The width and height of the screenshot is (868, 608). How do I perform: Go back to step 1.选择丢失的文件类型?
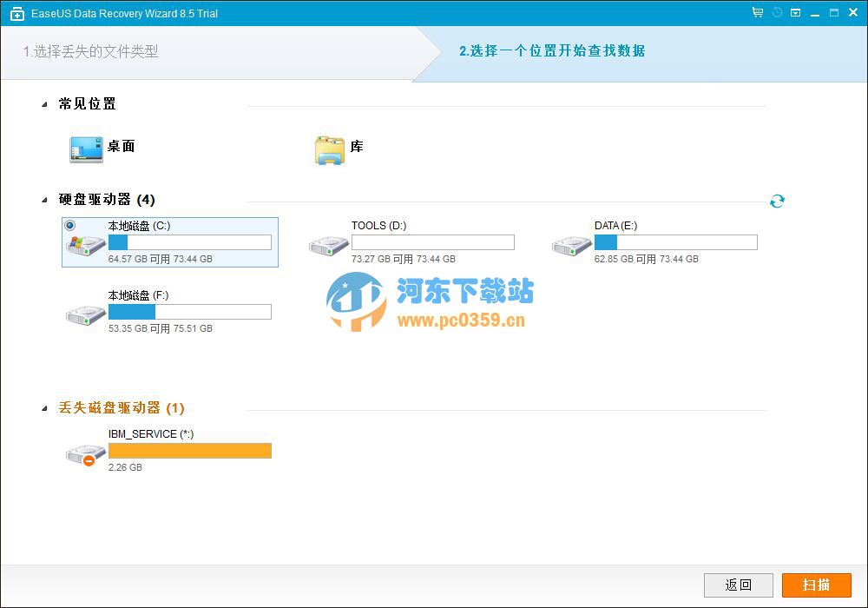coord(90,52)
